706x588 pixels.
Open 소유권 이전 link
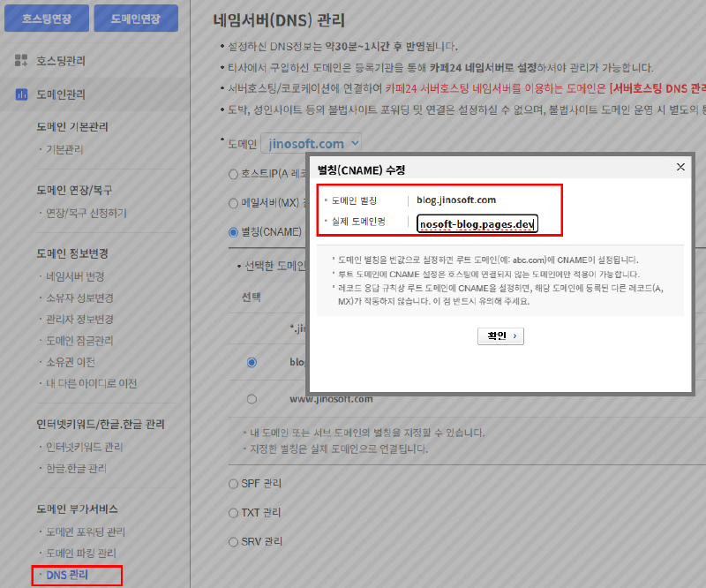pos(71,362)
